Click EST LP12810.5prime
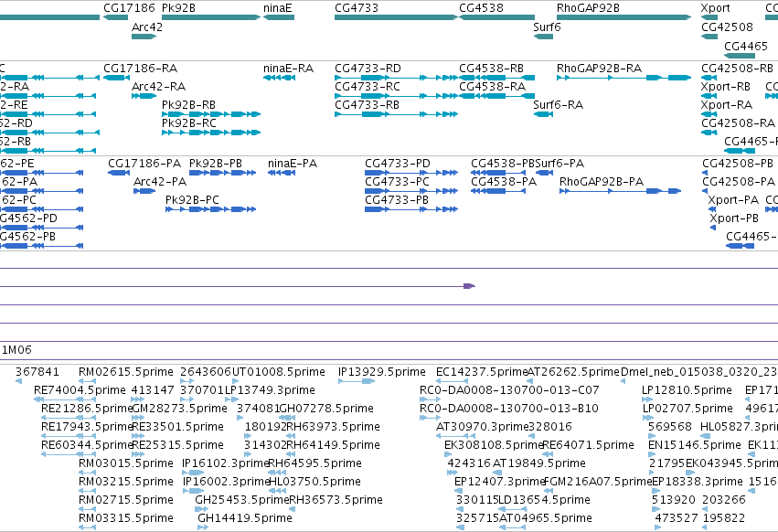778x532 pixels. coord(687,390)
